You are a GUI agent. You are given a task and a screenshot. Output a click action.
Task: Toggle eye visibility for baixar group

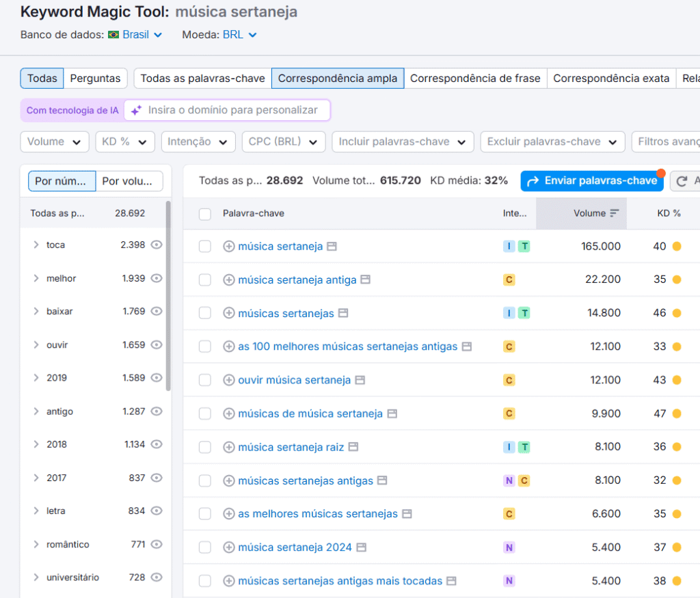point(157,311)
